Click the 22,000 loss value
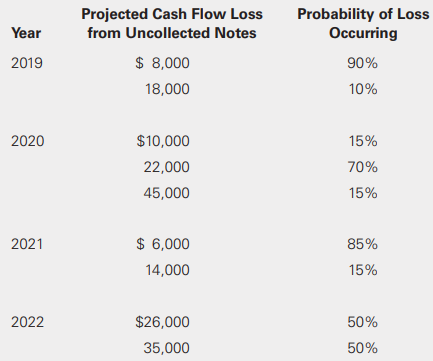Image resolution: width=433 pixels, height=361 pixels. tap(167, 167)
